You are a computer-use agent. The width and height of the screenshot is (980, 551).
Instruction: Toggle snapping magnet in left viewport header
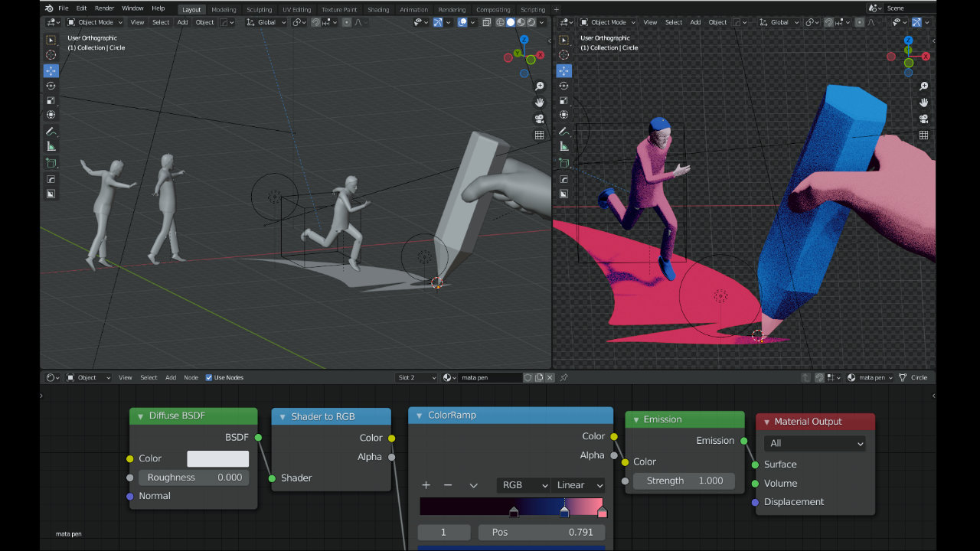[x=315, y=22]
